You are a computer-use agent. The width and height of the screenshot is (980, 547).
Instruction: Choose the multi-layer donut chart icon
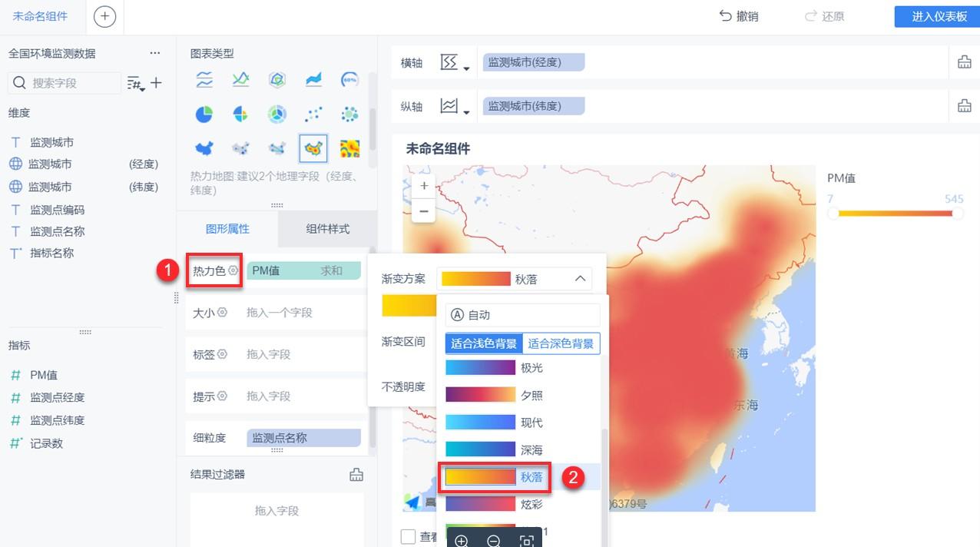coord(277,114)
